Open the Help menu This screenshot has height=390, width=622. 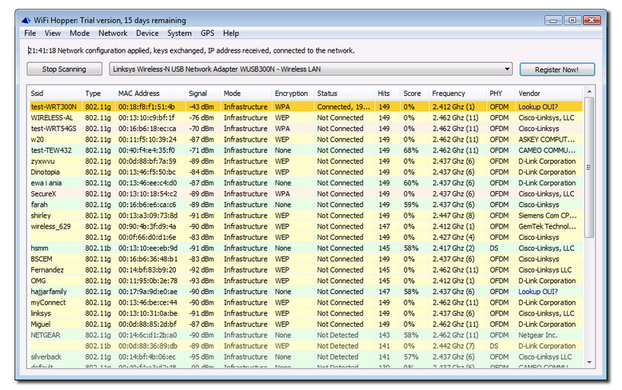tap(230, 33)
